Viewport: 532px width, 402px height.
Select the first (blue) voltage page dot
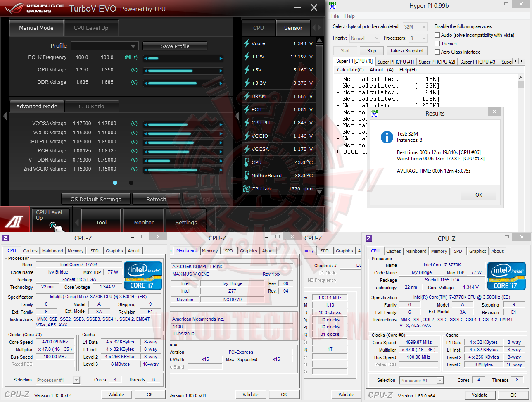[115, 183]
